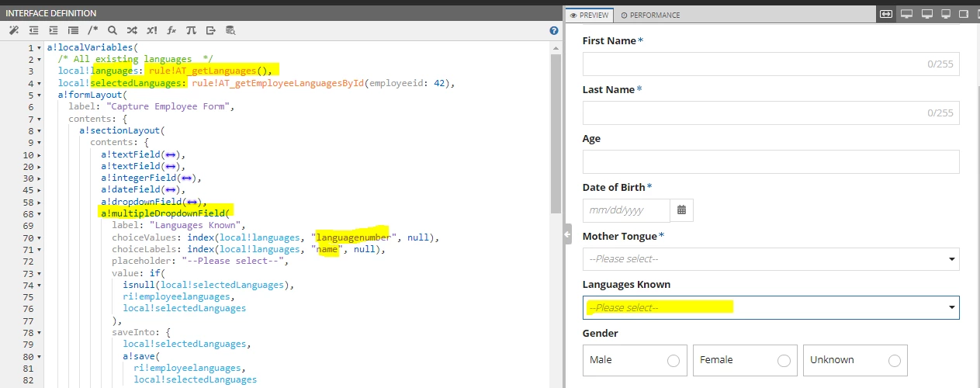This screenshot has width=980, height=388.
Task: Collapse the preview pane with splitter arrow
Action: pos(567,234)
